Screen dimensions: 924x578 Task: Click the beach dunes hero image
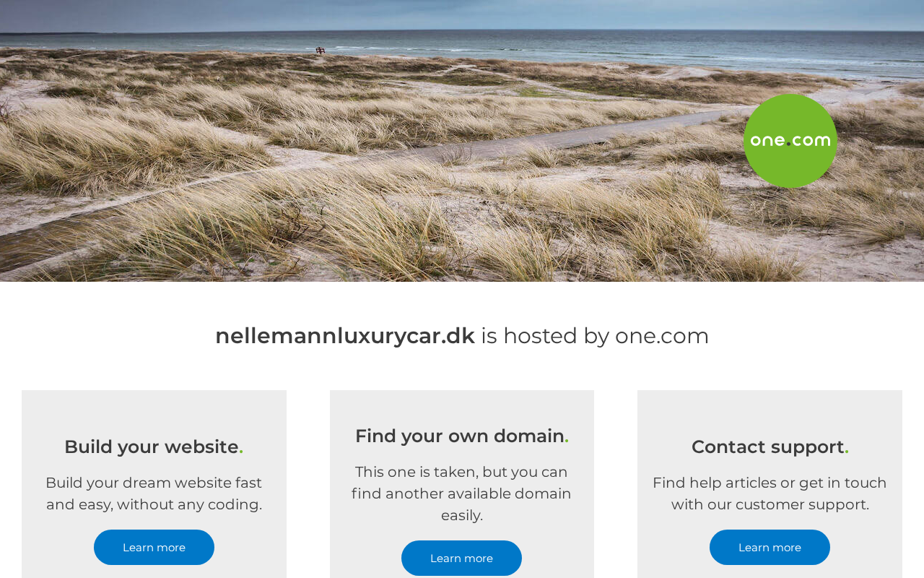pos(462,141)
